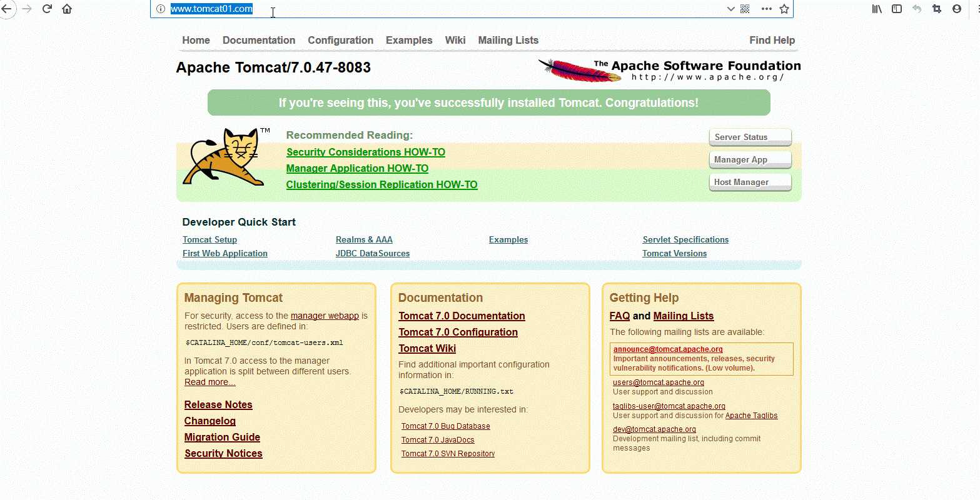Open the Mailing Lists nav item
The image size is (980, 500).
click(x=508, y=40)
